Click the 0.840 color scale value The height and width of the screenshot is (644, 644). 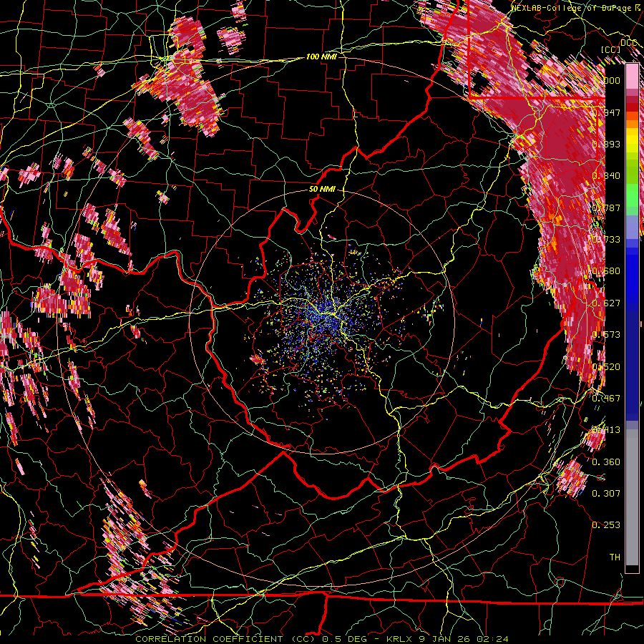coord(606,176)
